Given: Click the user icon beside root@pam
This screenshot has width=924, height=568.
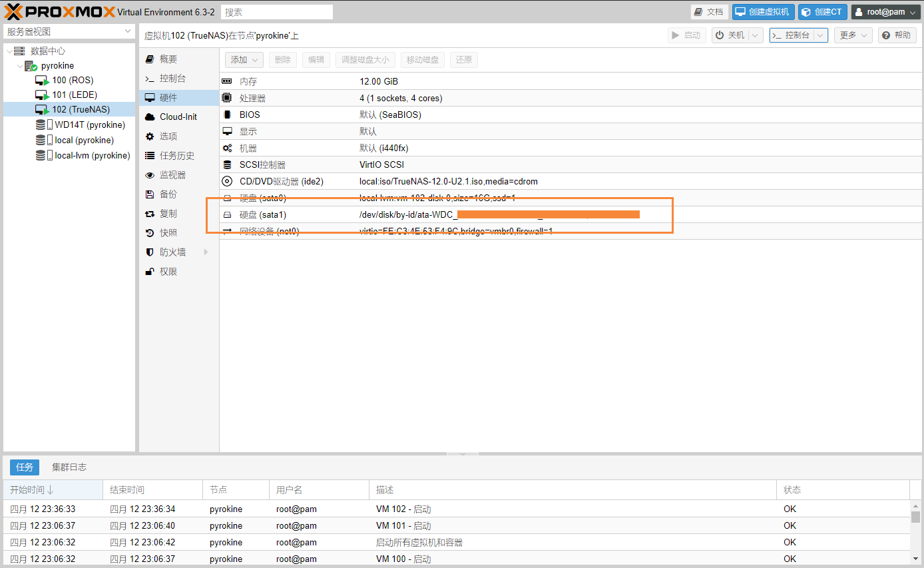Looking at the screenshot, I should pos(859,12).
